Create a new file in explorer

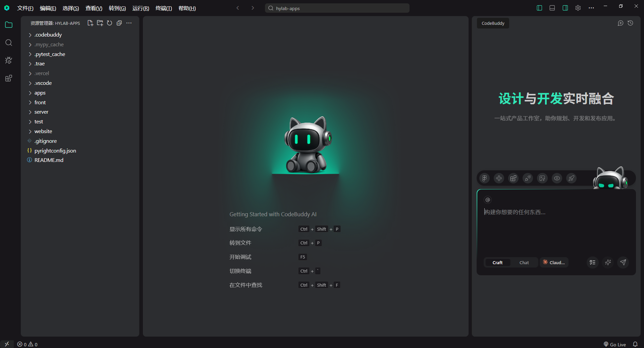click(x=90, y=23)
